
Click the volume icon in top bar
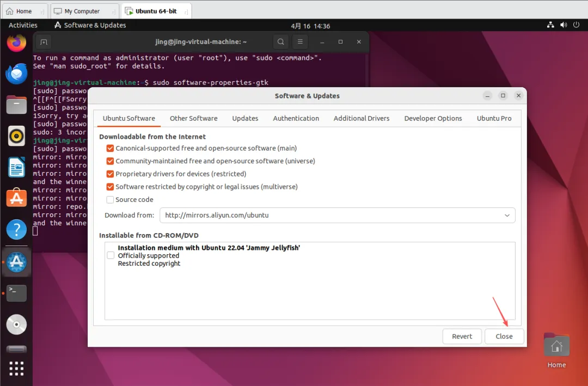(x=563, y=25)
